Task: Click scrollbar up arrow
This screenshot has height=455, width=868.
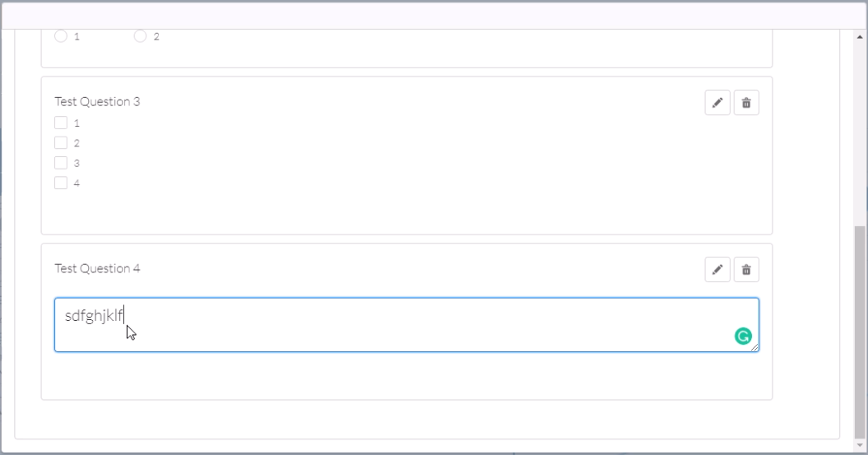Action: [860, 37]
